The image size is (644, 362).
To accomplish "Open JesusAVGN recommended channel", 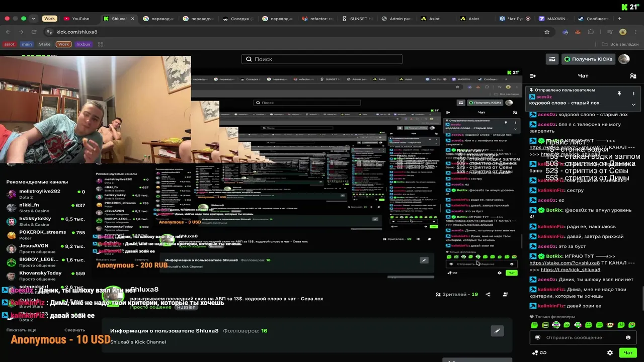I will point(46,248).
